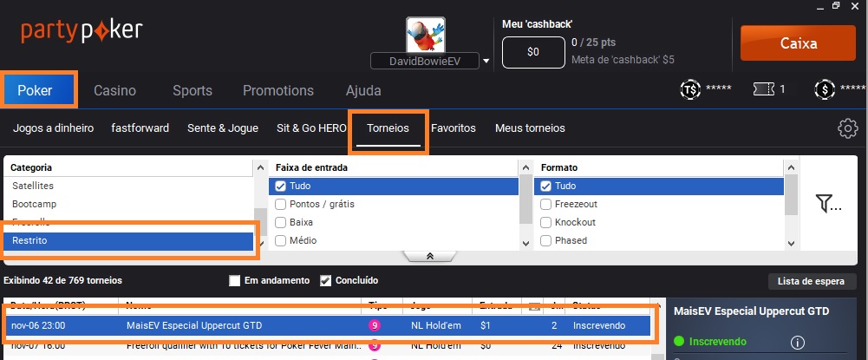The height and width of the screenshot is (360, 868).
Task: Click the partypoker logo
Action: (x=82, y=31)
